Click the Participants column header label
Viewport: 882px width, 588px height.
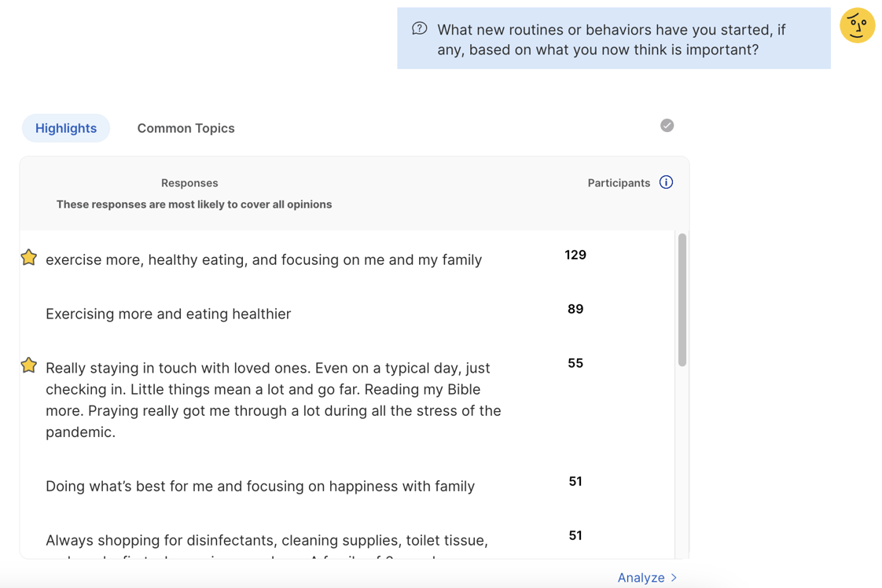619,183
